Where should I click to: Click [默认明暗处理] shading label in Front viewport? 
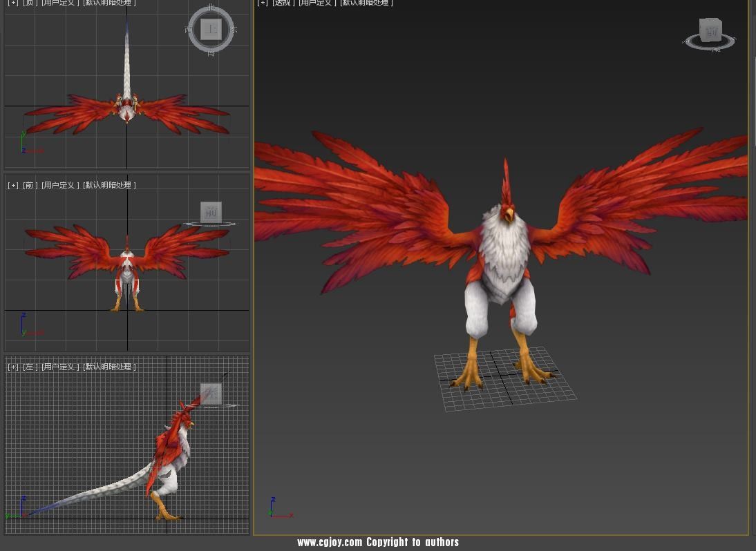pos(109,185)
